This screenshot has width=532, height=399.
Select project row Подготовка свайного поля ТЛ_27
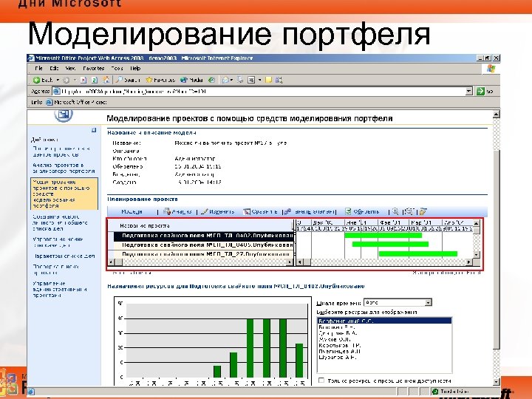[204, 253]
